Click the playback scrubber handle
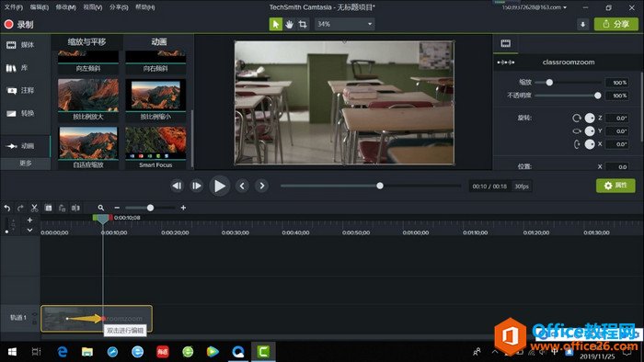Viewport: 644px width, 362px height. pyautogui.click(x=380, y=186)
